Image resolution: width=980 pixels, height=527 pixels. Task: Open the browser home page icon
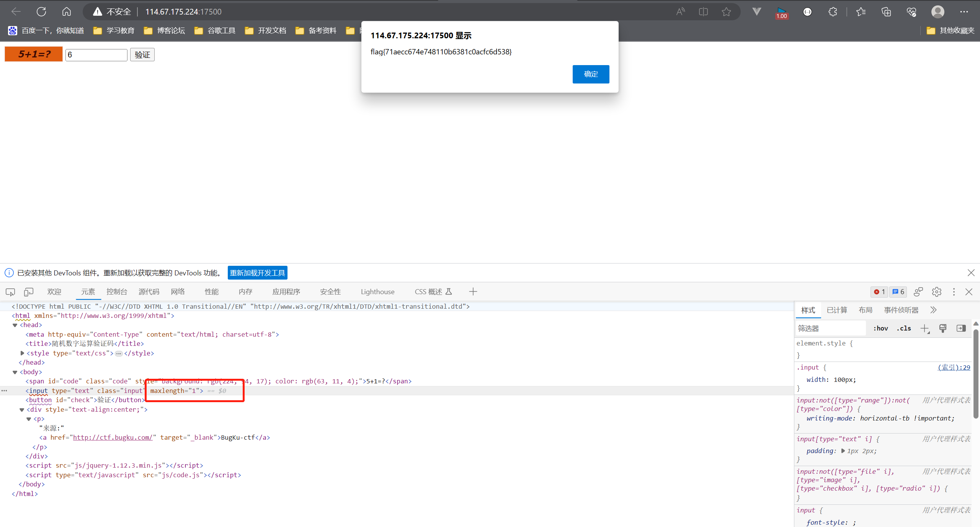tap(67, 12)
